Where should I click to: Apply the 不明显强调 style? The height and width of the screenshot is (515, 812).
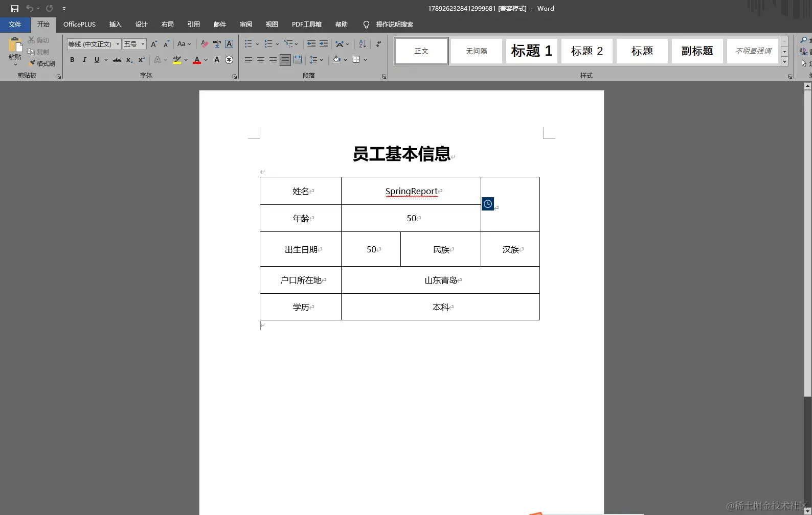[753, 51]
